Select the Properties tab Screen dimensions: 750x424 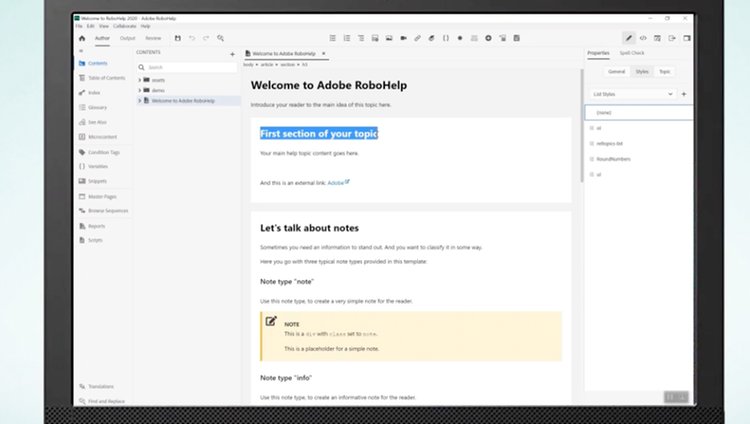(598, 53)
